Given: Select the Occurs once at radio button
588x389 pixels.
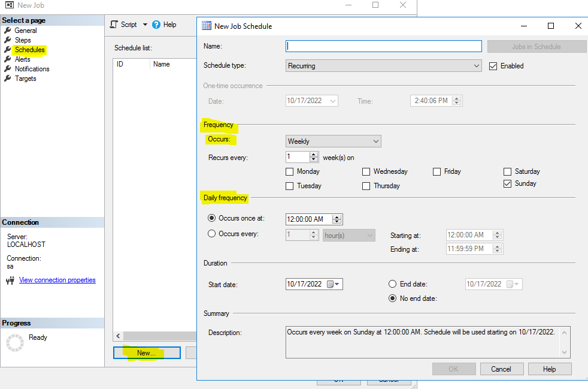Looking at the screenshot, I should (211, 218).
